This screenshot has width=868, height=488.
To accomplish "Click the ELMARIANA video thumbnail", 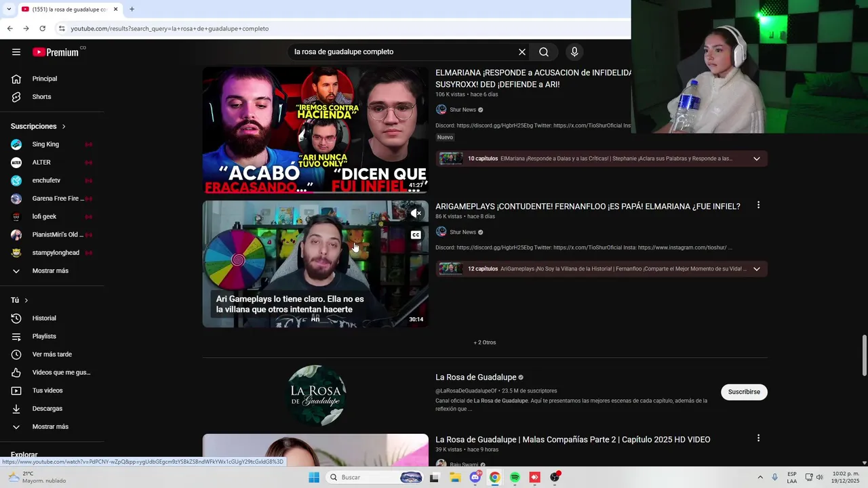I will coord(315,129).
